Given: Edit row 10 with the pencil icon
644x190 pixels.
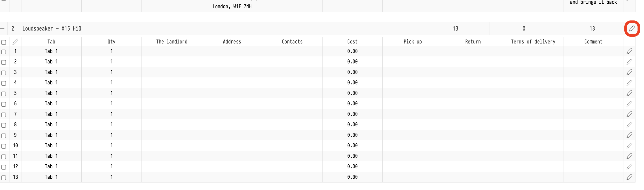Looking at the screenshot, I should pos(629,145).
